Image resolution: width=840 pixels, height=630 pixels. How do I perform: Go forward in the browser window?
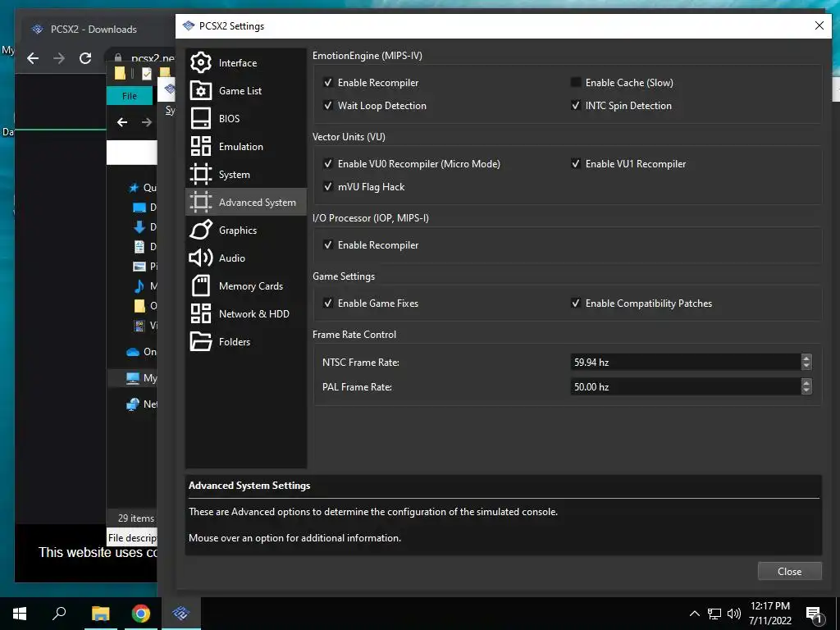(59, 58)
